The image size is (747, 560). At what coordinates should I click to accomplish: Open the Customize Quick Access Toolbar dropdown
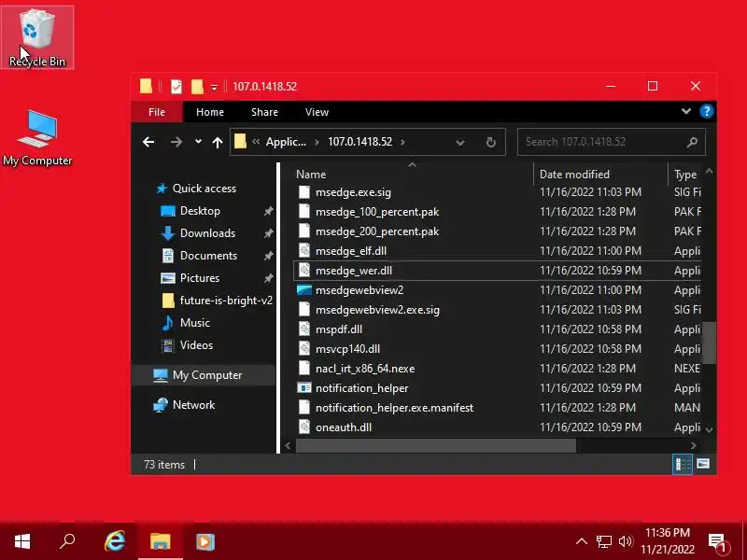(215, 87)
